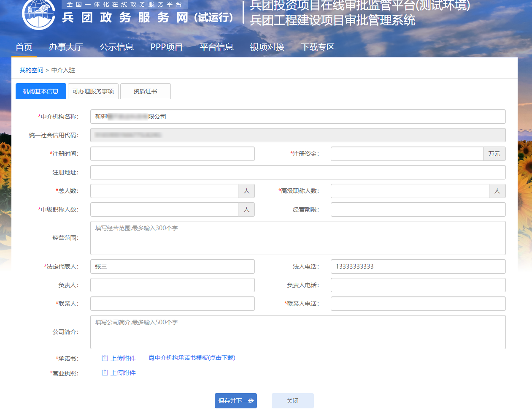Follow the 我的空间 breadcrumb link

tap(31, 70)
